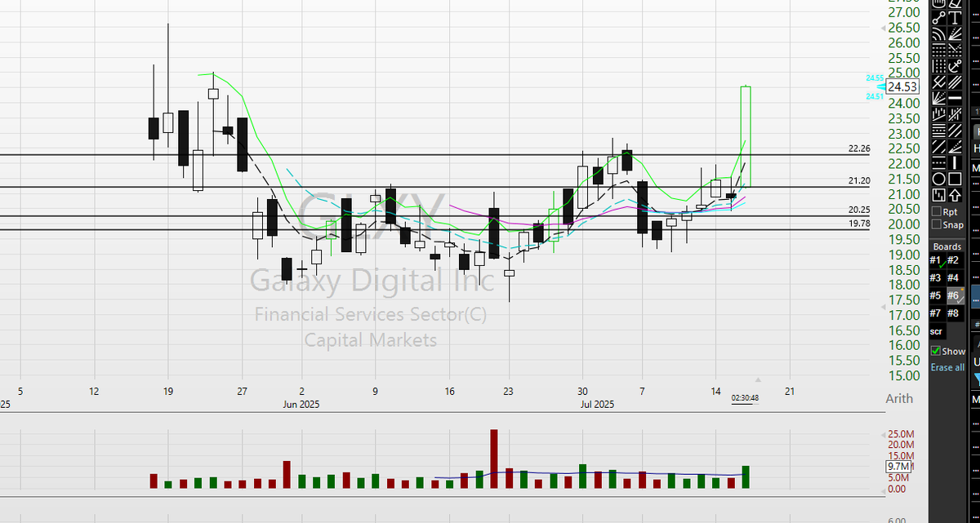Select the dotted horizontal retracement lines tool
Viewport: 980px width, 523px height.
pos(938,51)
